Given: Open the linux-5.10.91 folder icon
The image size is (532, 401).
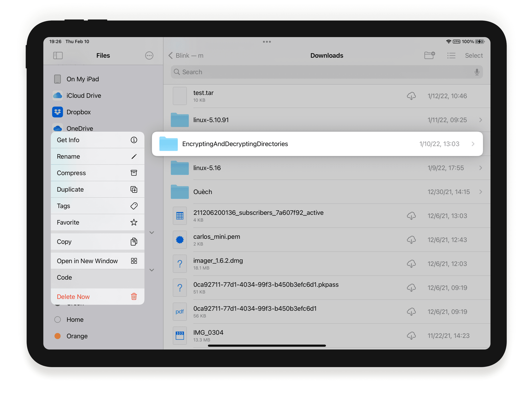Looking at the screenshot, I should pyautogui.click(x=180, y=120).
